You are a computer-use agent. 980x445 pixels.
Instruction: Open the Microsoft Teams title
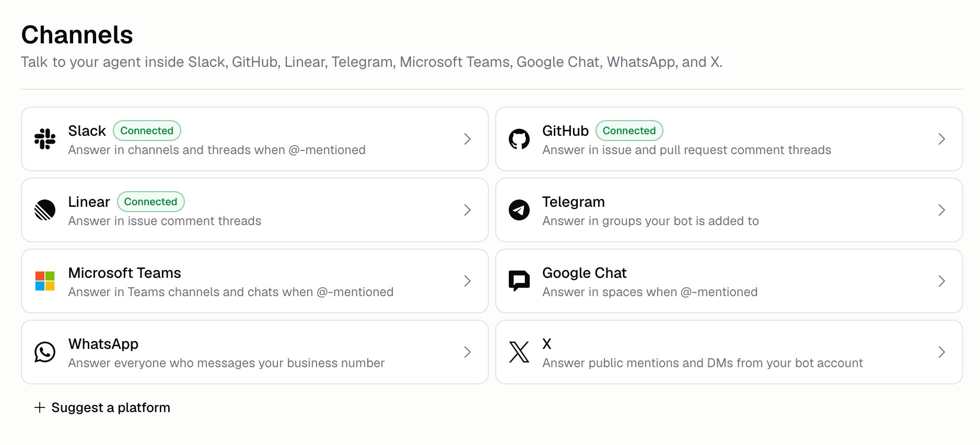pyautogui.click(x=124, y=273)
